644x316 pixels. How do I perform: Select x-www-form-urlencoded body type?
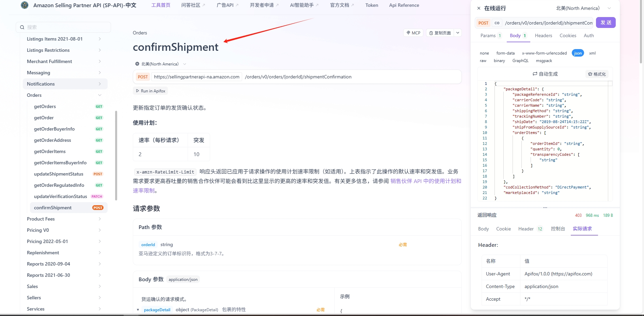(544, 53)
